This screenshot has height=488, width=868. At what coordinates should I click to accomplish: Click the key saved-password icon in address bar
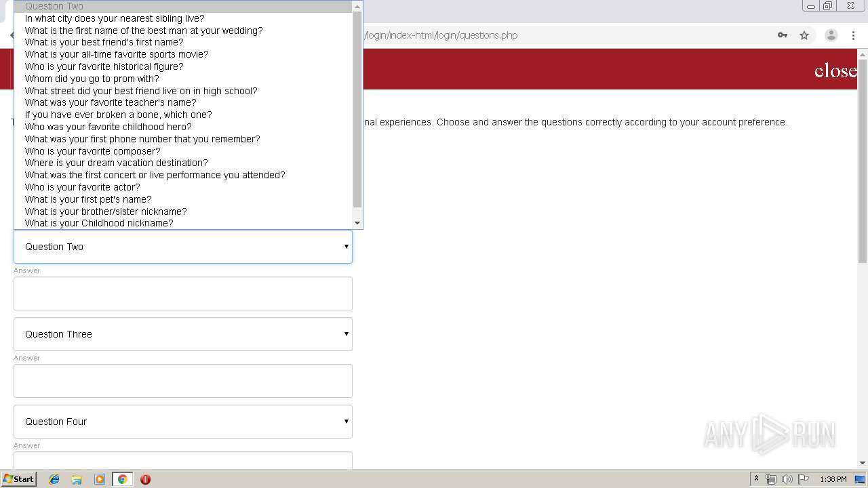[x=783, y=35]
